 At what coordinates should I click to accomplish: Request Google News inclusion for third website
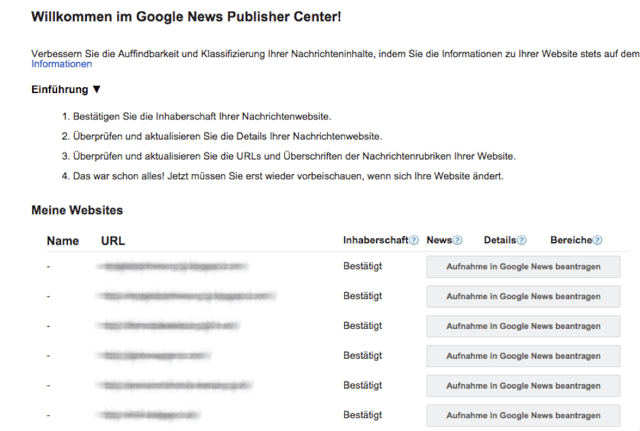coord(523,326)
